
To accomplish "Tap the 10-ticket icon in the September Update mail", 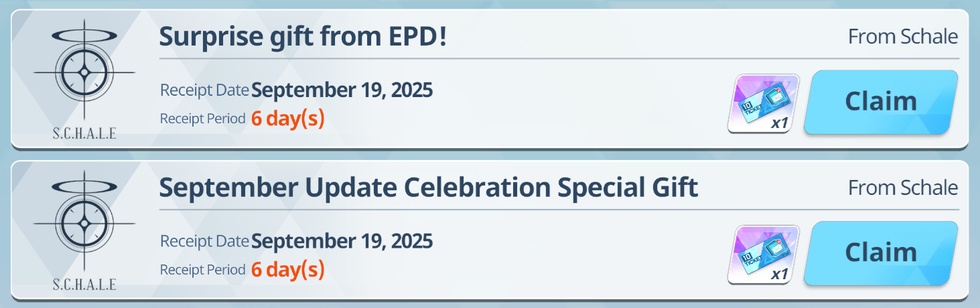I will coord(764,255).
